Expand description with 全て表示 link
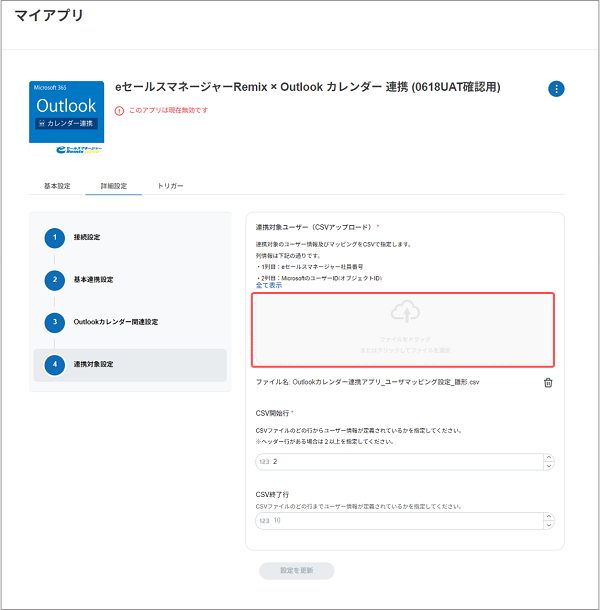Screen dimensions: 600x610 (x=269, y=285)
